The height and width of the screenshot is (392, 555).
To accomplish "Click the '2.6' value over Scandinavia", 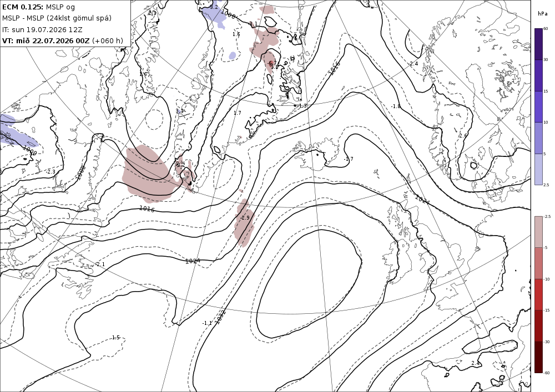I will (x=463, y=136).
